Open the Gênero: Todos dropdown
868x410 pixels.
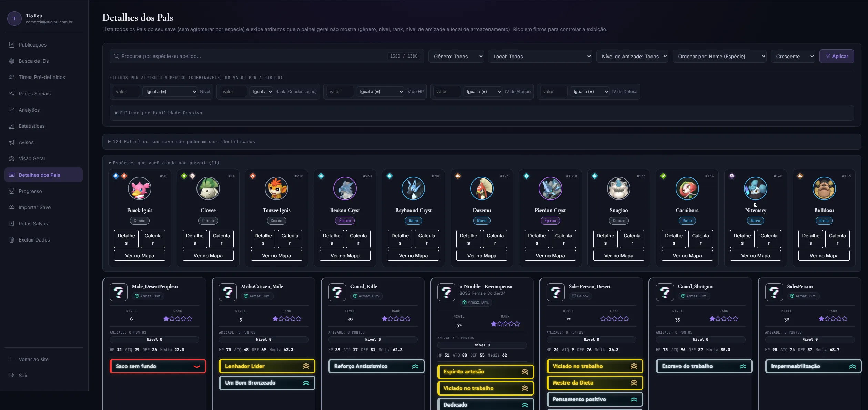pos(456,56)
